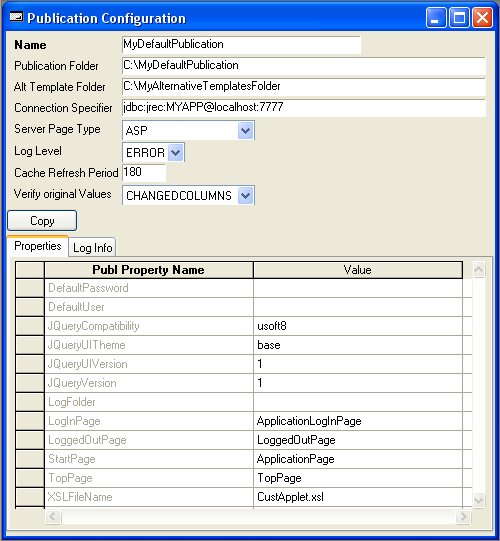
Task: Click the row selector for JQueryUITheme
Action: coord(30,345)
